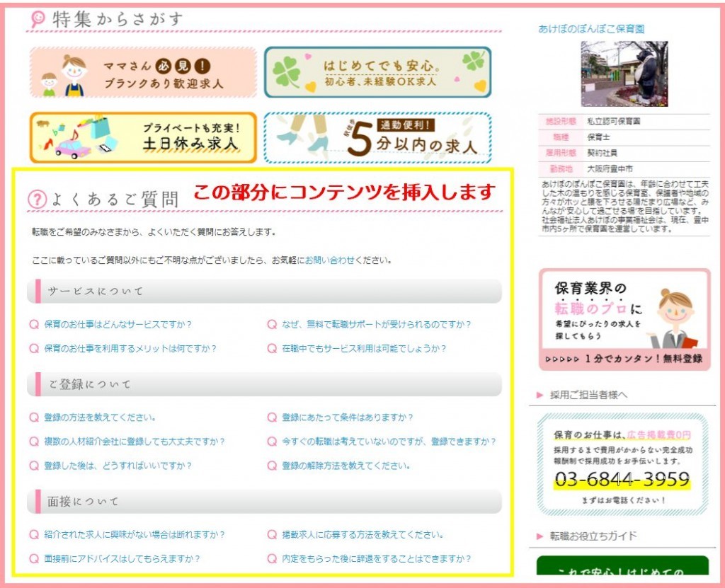Screen dimensions: 725x588
Task: Open the あけぼのぽんぽこ保育園 title link
Action: coord(591,29)
